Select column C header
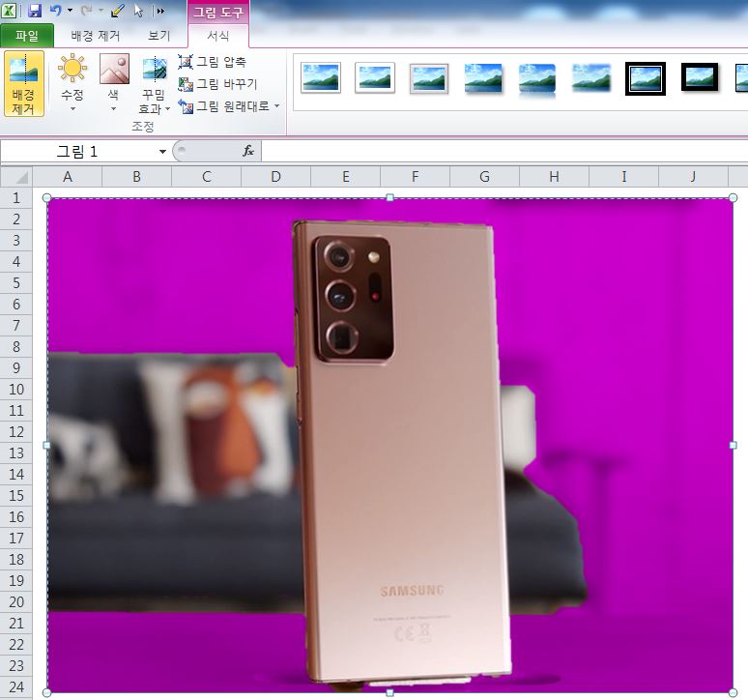 click(207, 177)
